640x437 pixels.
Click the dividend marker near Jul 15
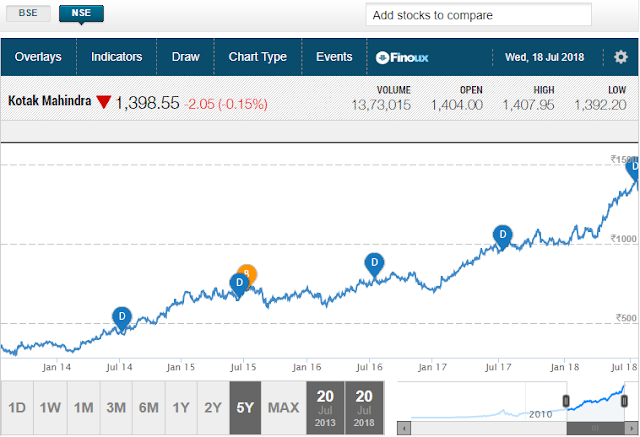click(x=239, y=284)
